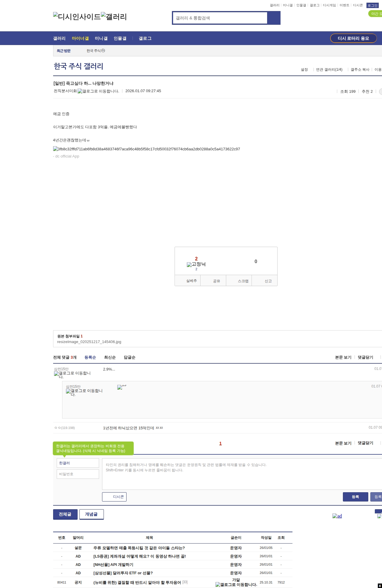Open the 인물갤 nav tab
382x588 pixels.
[120, 38]
